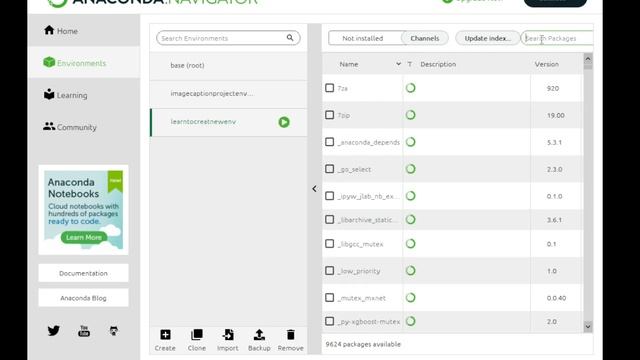The height and width of the screenshot is (360, 640).
Task: Click the status circle for _libgcc_mutex
Action: 411,244
